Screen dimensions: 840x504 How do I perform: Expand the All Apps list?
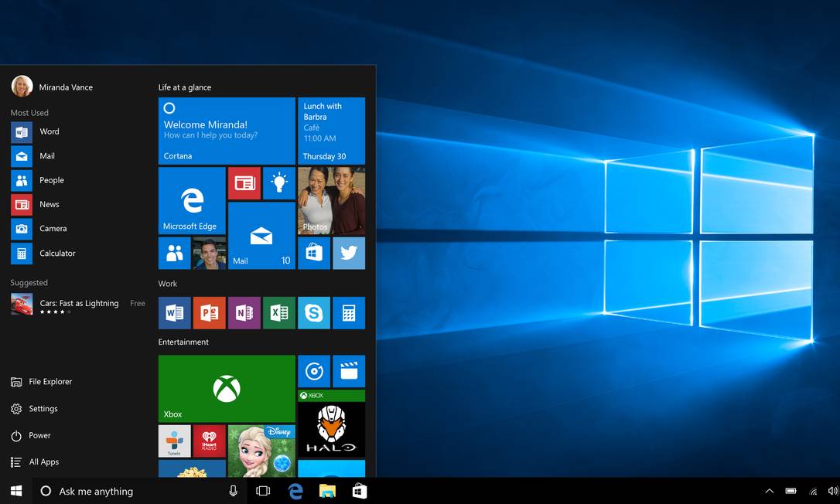pyautogui.click(x=43, y=461)
